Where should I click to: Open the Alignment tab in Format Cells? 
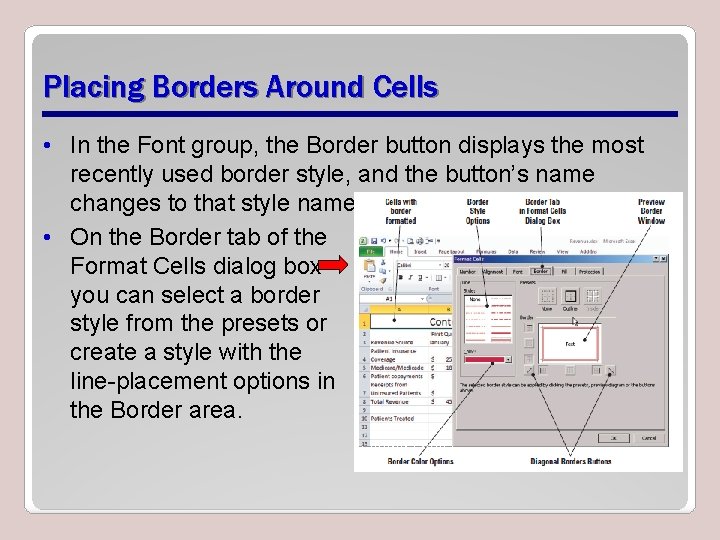pyautogui.click(x=492, y=272)
